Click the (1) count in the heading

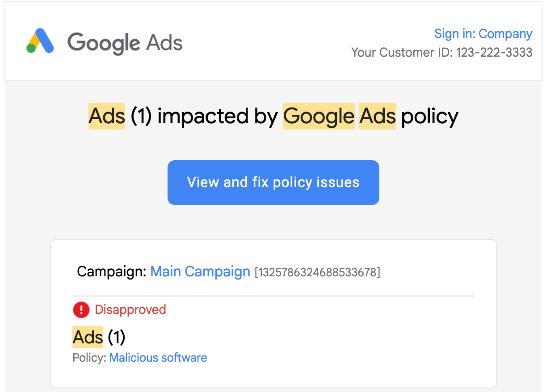point(141,117)
